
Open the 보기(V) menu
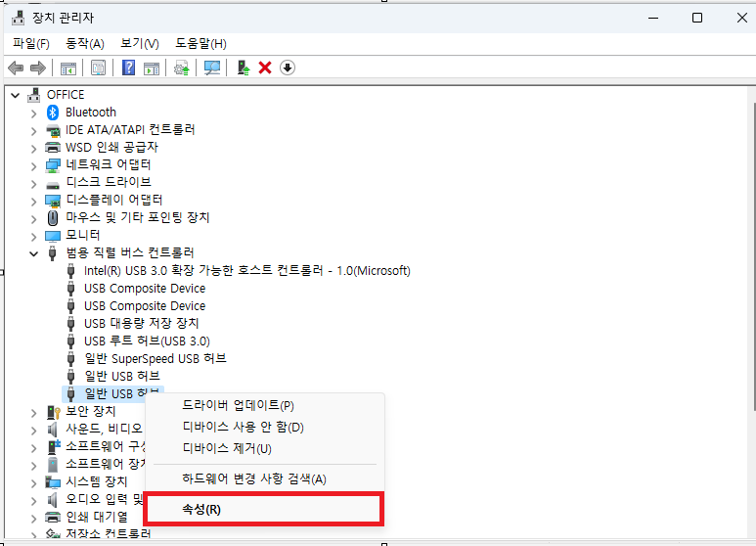pyautogui.click(x=139, y=44)
